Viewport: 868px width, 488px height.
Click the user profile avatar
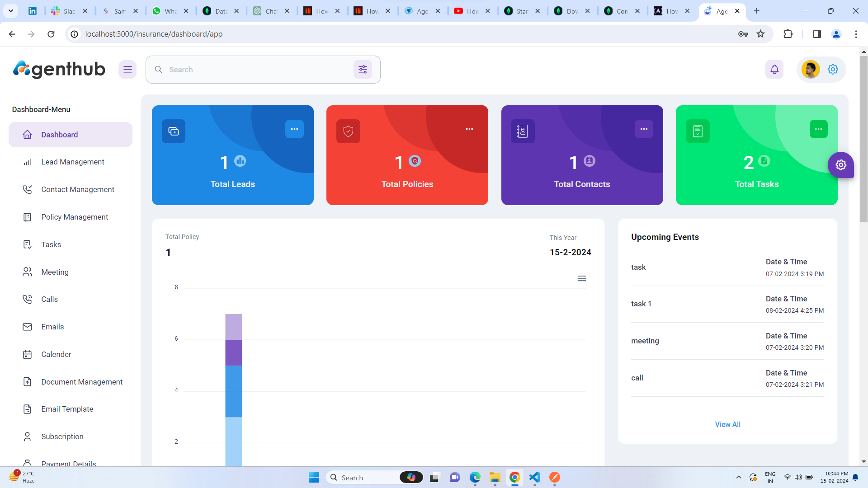point(810,70)
